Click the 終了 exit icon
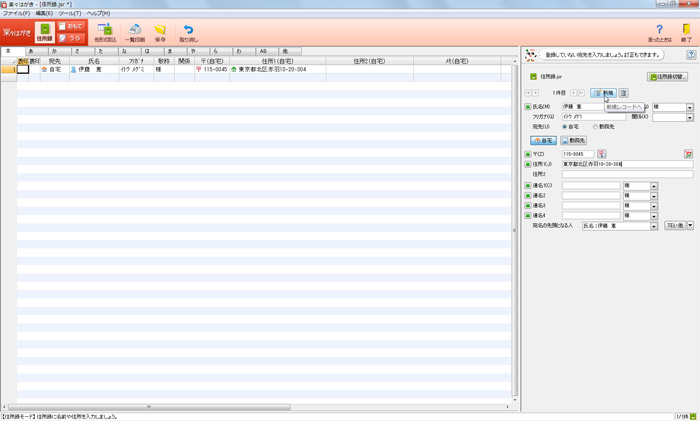The height and width of the screenshot is (421, 700). [x=686, y=31]
